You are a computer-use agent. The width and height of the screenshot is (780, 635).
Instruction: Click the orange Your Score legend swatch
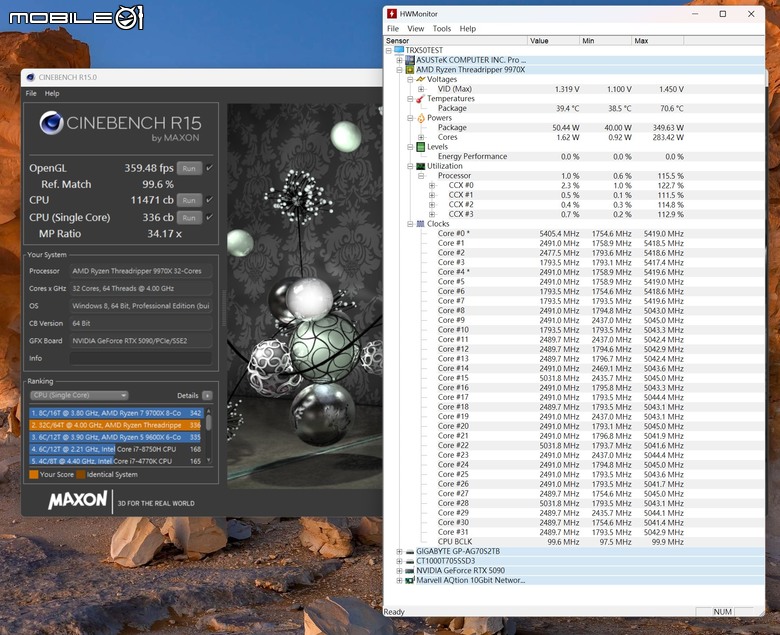pos(34,474)
